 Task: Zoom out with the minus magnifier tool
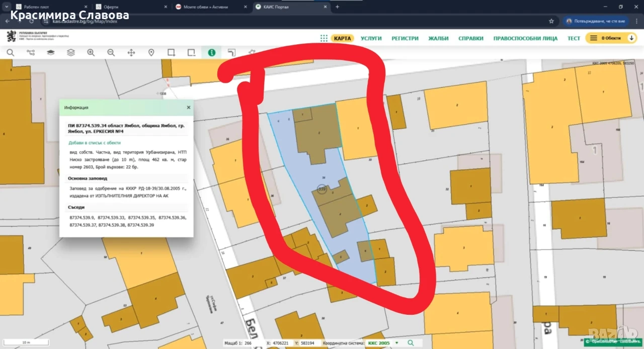pyautogui.click(x=111, y=52)
